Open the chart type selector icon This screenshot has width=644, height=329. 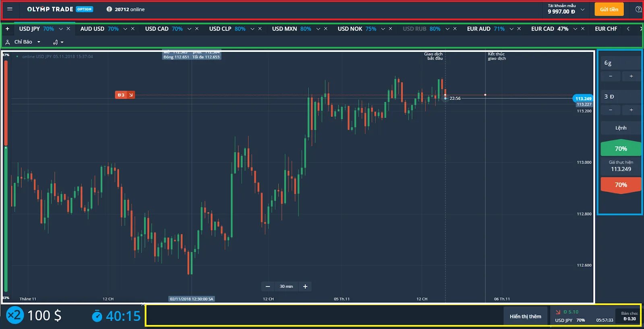(x=58, y=42)
